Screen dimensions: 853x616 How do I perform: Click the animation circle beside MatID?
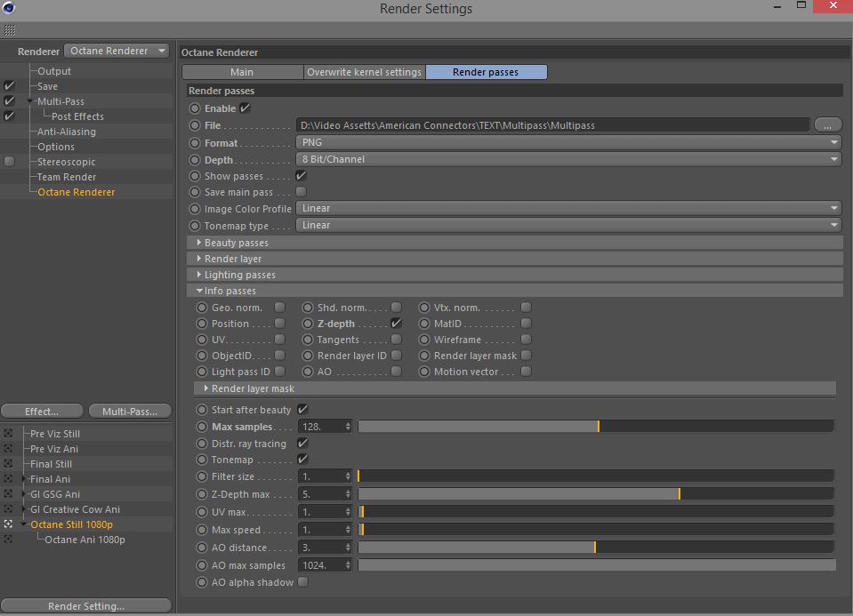[424, 324]
